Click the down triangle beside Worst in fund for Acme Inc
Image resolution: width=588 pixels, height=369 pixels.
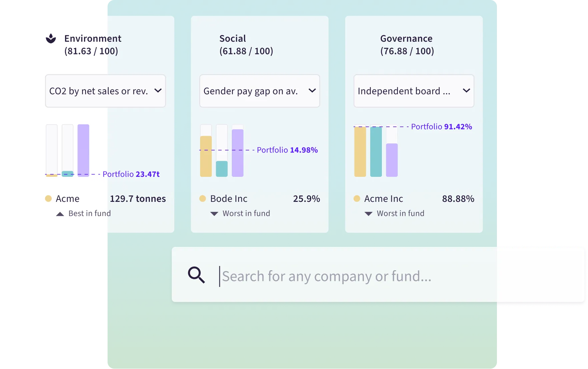pyautogui.click(x=368, y=213)
